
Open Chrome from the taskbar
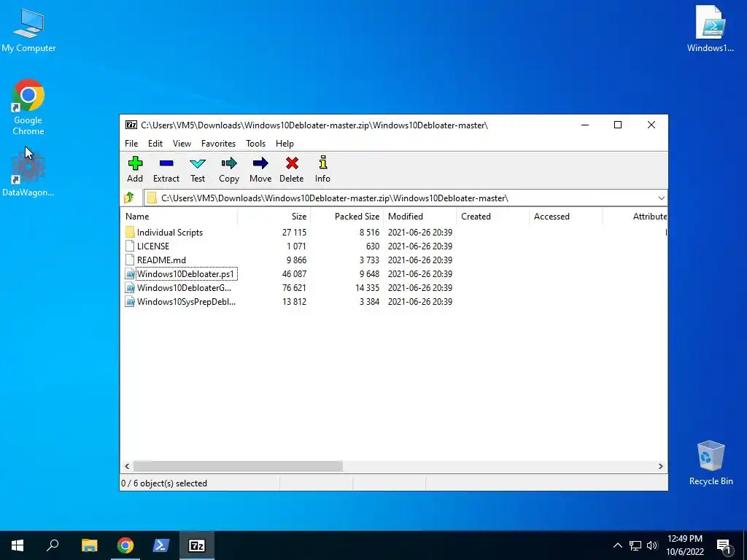tap(125, 545)
